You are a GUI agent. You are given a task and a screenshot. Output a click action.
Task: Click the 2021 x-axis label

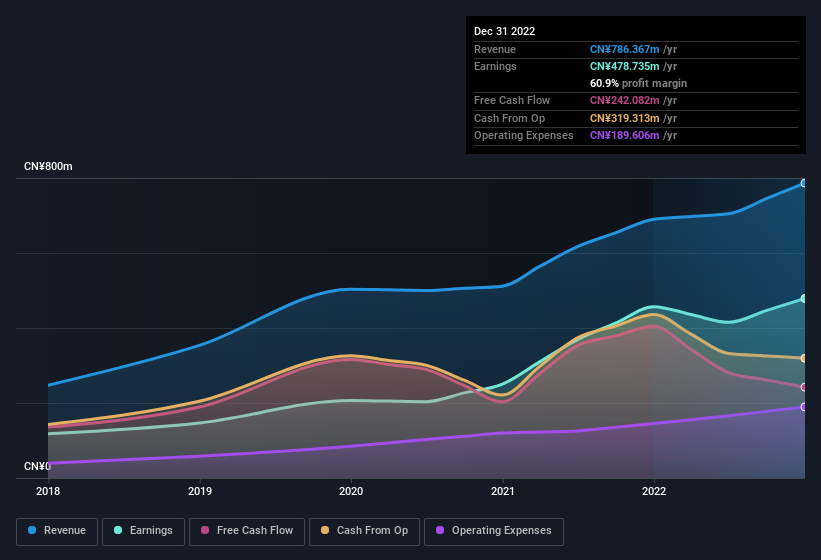coord(503,491)
